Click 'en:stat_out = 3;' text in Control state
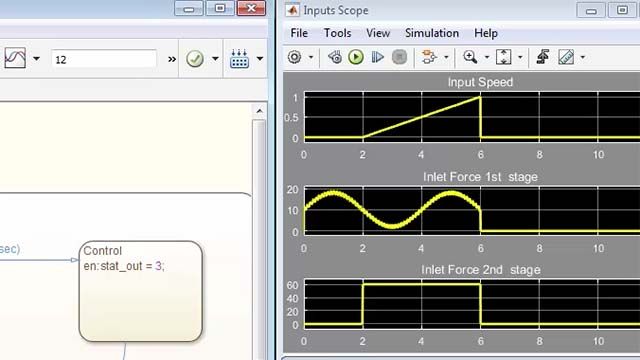Image resolution: width=640 pixels, height=360 pixels. click(124, 266)
